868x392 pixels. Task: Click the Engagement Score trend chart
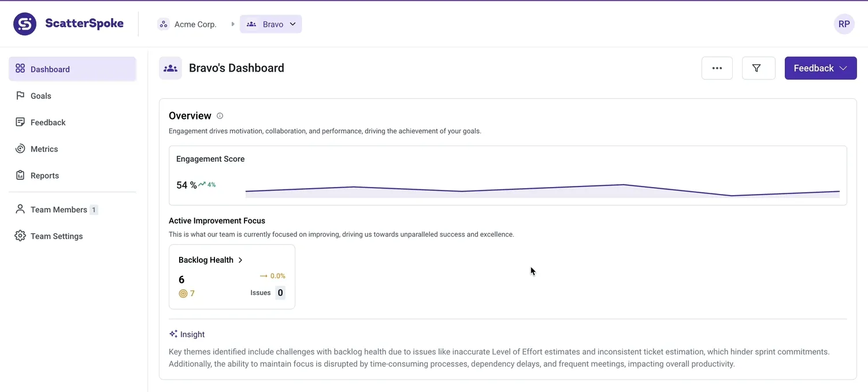coord(542,191)
